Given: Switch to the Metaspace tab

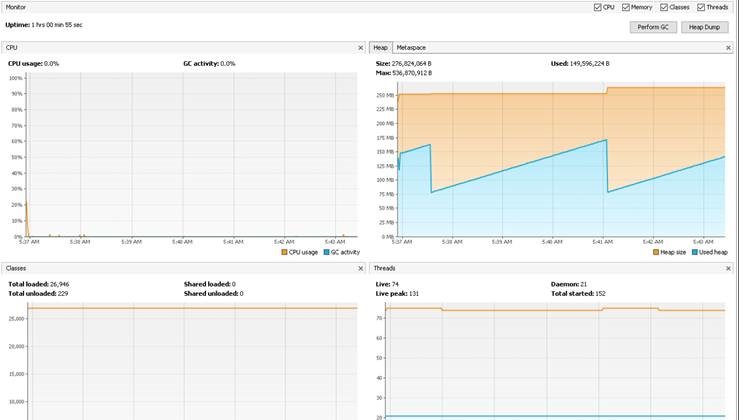Looking at the screenshot, I should [x=411, y=48].
